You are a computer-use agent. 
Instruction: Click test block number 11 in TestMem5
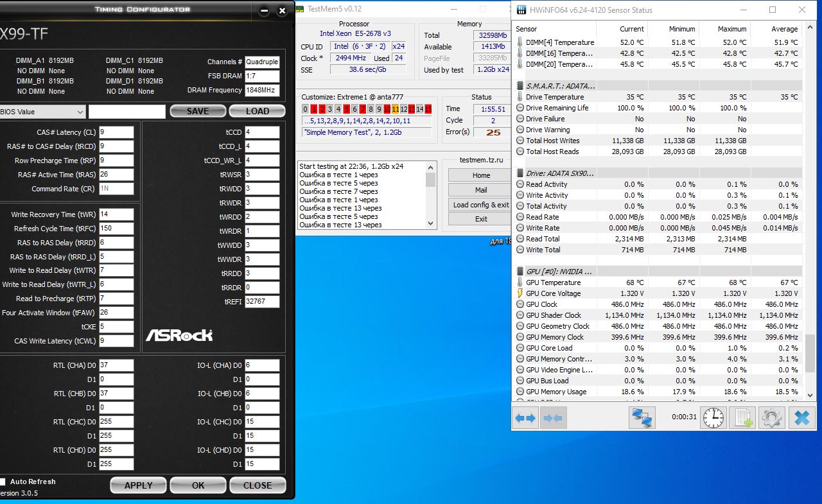pos(395,109)
